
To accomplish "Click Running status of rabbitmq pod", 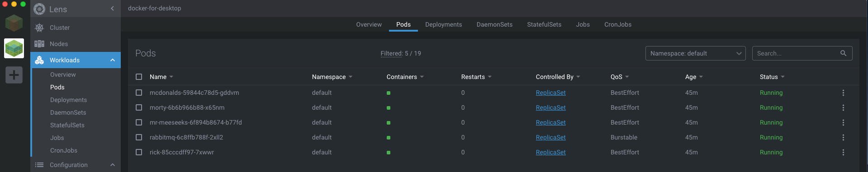I will pos(771,137).
